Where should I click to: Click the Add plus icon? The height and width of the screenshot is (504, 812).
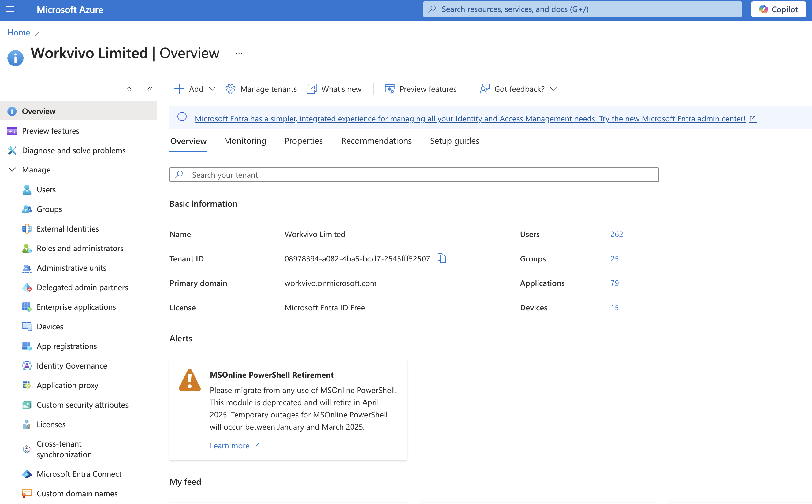(179, 89)
